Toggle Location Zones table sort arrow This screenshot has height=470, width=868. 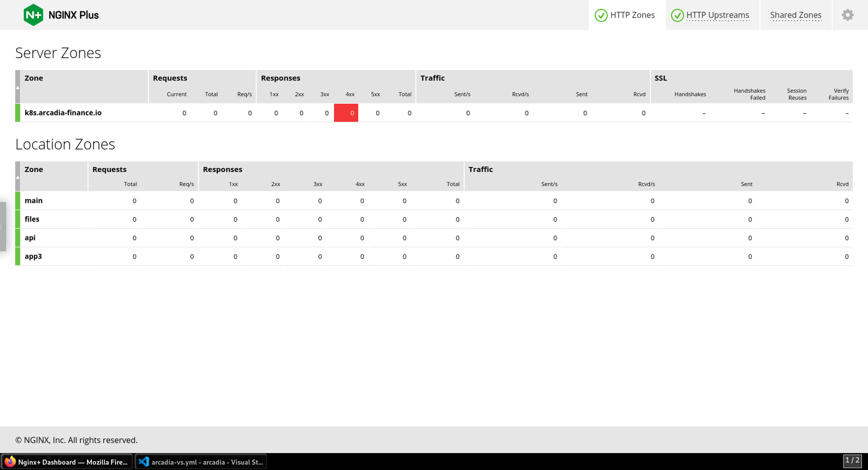[17, 177]
